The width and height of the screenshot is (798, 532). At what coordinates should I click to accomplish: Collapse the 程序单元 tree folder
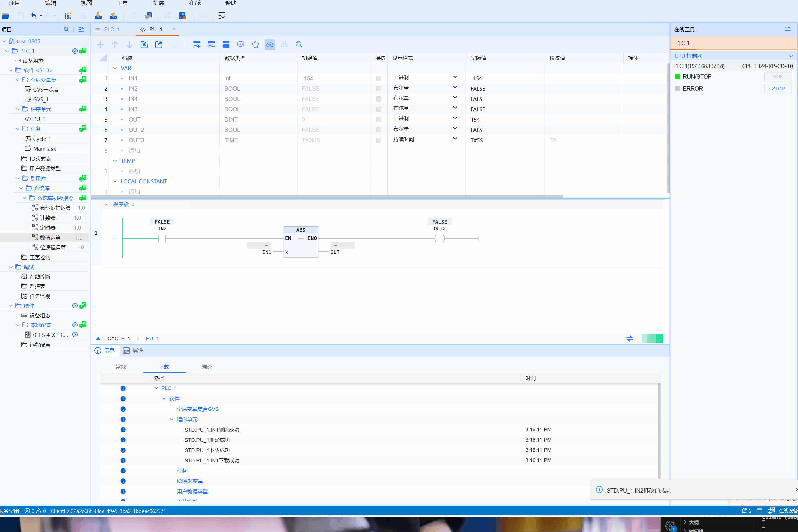[18, 109]
